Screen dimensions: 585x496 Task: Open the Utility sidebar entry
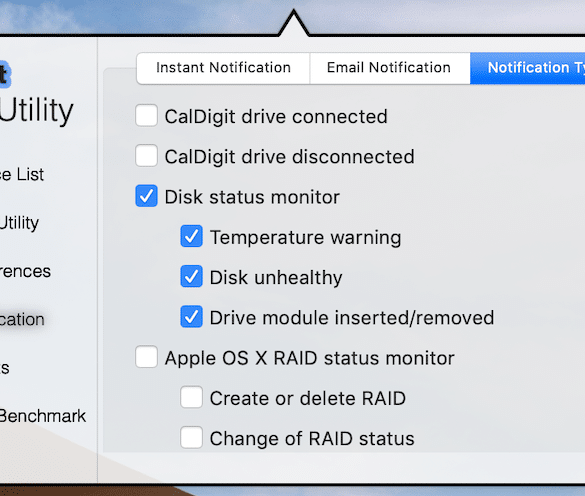click(19, 223)
